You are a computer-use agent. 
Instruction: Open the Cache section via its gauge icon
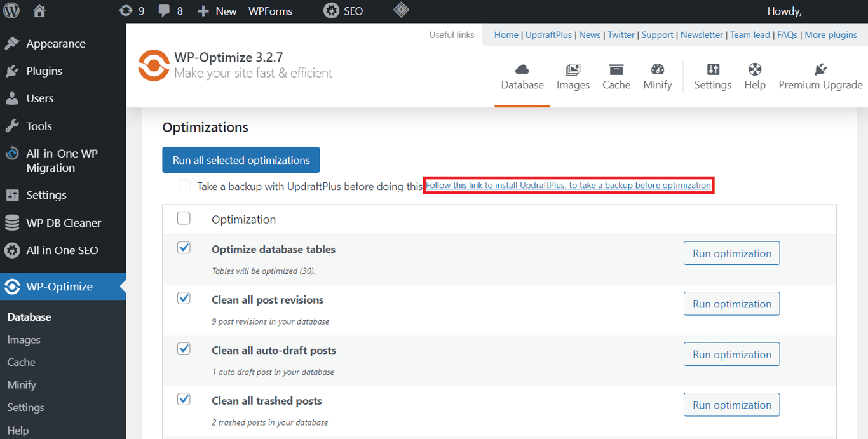(616, 76)
